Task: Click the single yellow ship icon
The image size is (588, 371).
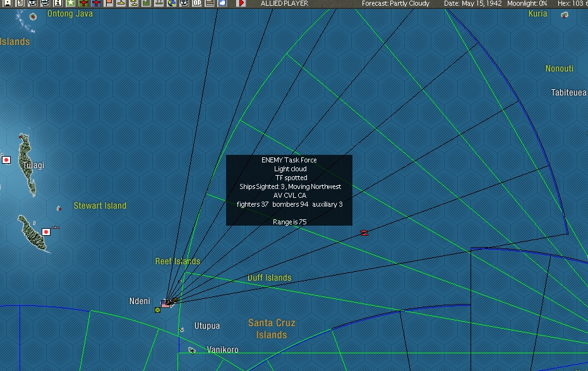Action: click(121, 3)
